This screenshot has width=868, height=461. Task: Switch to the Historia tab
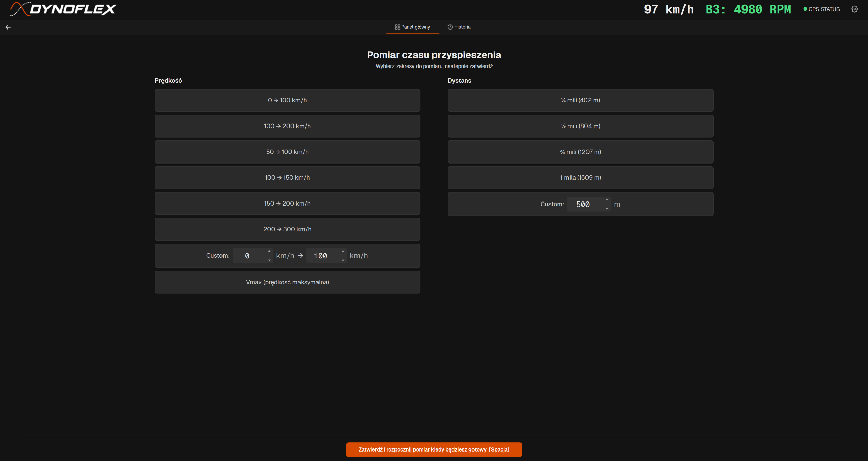tap(459, 27)
